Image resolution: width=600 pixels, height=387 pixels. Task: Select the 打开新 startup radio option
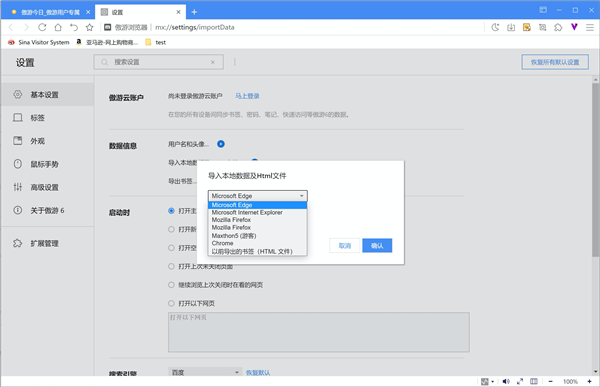coord(171,229)
